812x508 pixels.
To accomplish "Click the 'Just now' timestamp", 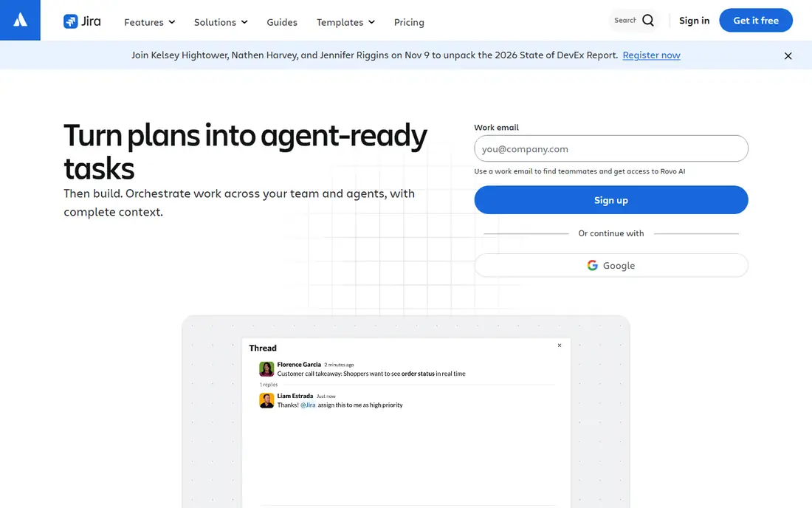I will pos(326,397).
